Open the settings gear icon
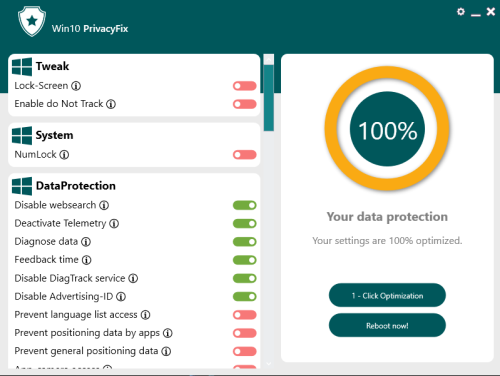The image size is (500, 376). click(x=461, y=12)
